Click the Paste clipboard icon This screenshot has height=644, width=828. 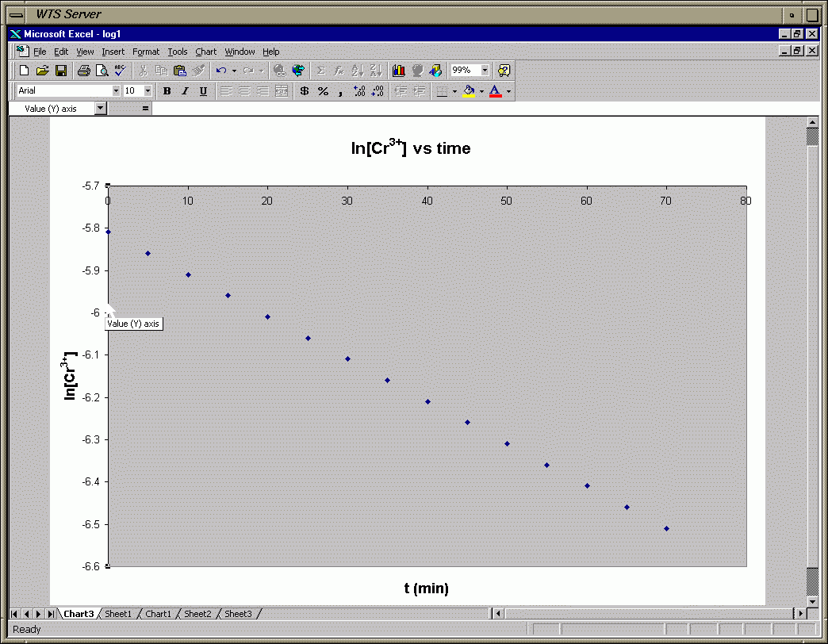point(180,71)
